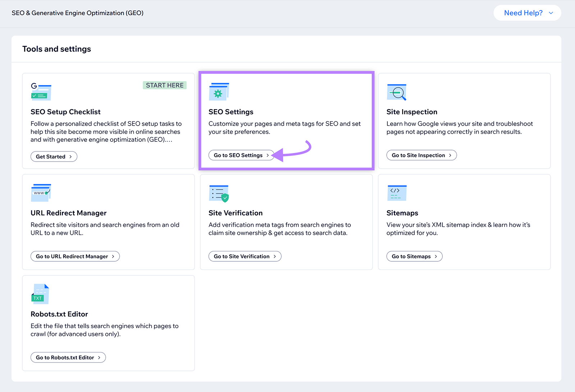This screenshot has width=575, height=392.
Task: Open Go to Robots.txt Editor
Action: [68, 357]
